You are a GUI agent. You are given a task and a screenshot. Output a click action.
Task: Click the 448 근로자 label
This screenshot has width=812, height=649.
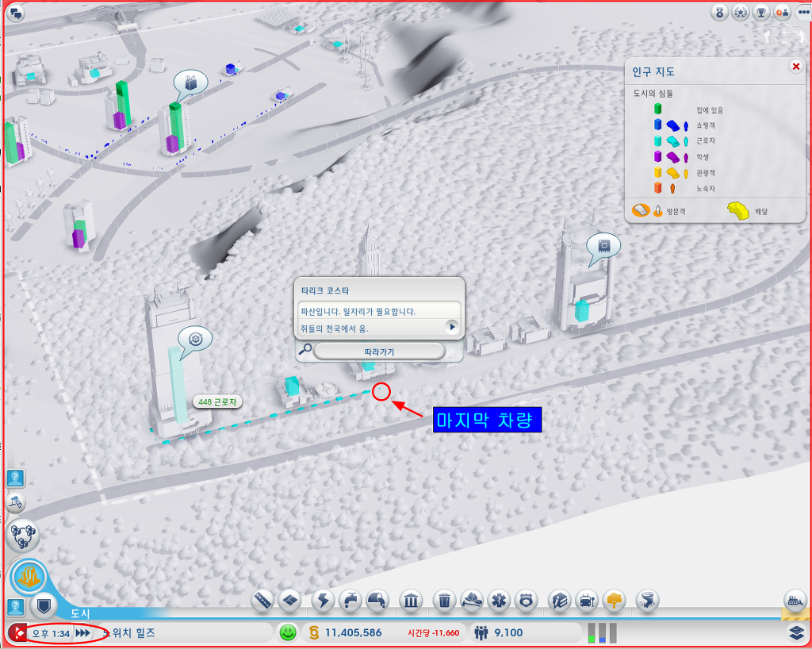coord(217,402)
